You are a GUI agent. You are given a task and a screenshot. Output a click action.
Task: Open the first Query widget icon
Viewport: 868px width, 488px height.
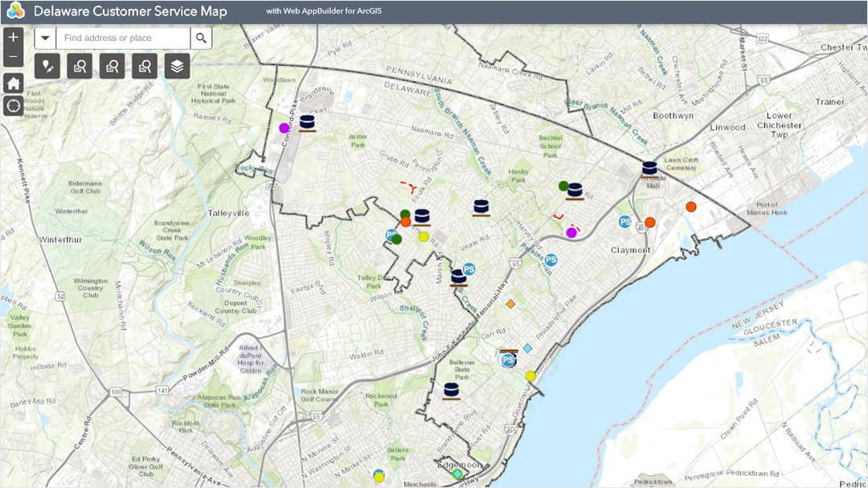coord(79,67)
